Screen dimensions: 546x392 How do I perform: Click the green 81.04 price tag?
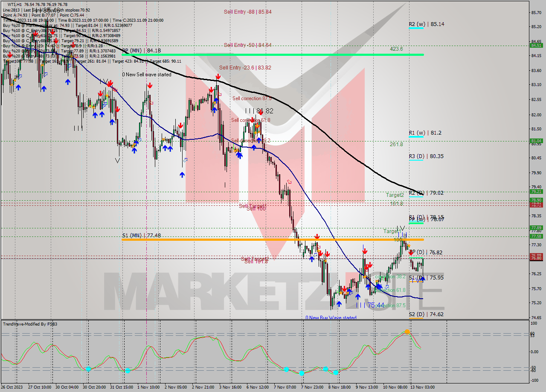click(x=536, y=141)
